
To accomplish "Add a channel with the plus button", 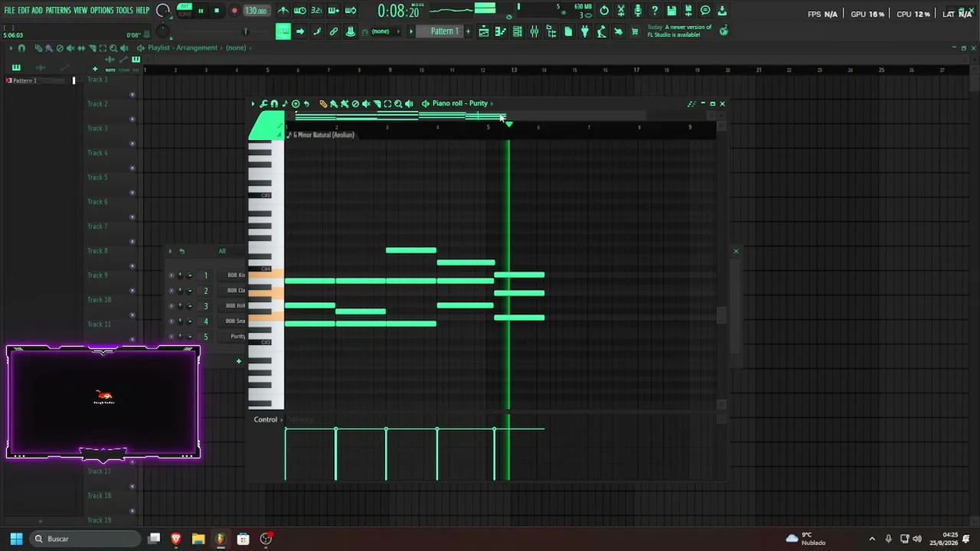I will point(239,361).
